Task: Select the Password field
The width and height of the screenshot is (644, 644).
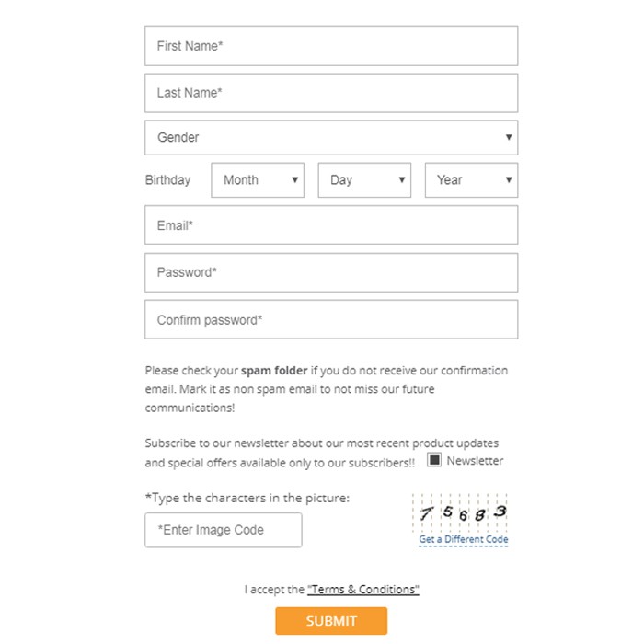Action: [x=331, y=272]
